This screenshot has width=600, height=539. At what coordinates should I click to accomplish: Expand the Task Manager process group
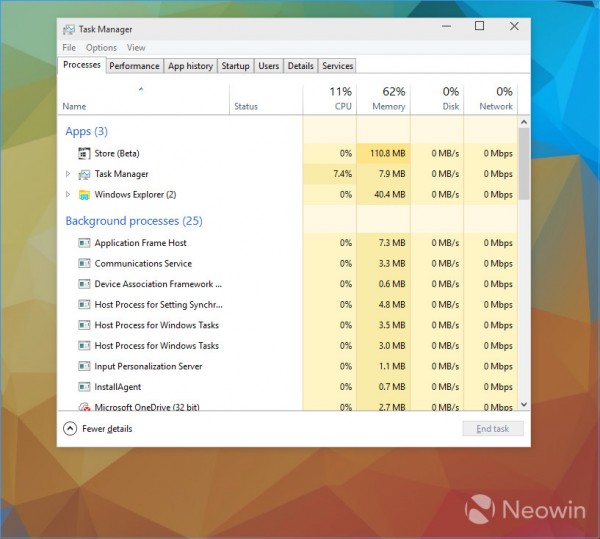[68, 174]
